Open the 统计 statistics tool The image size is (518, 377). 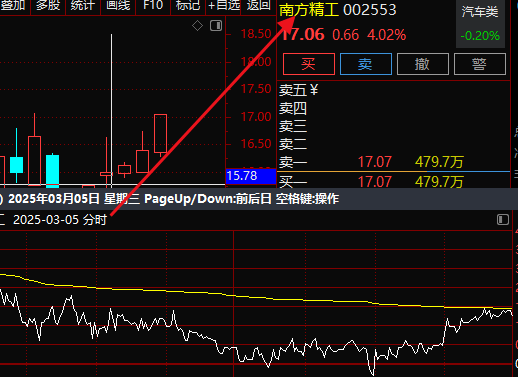[83, 5]
